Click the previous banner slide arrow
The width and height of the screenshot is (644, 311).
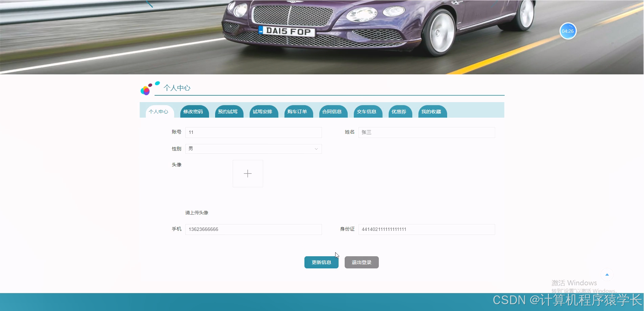tap(149, 3)
